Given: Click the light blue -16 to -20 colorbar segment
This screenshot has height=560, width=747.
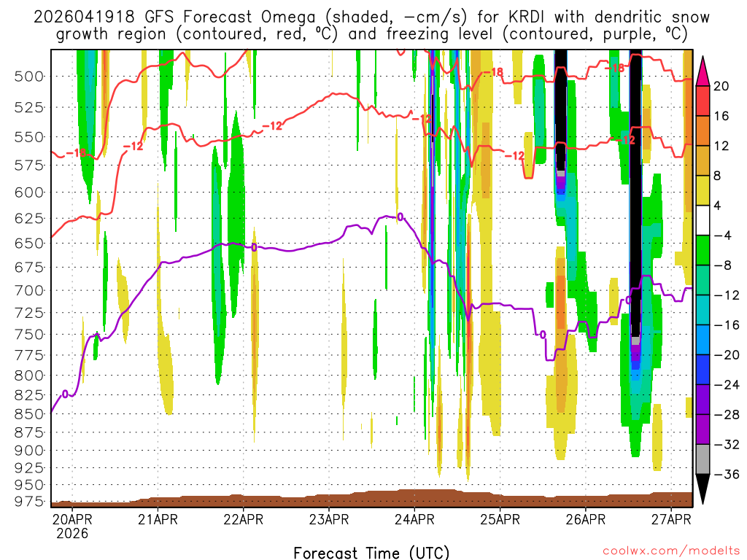Looking at the screenshot, I should [703, 340].
